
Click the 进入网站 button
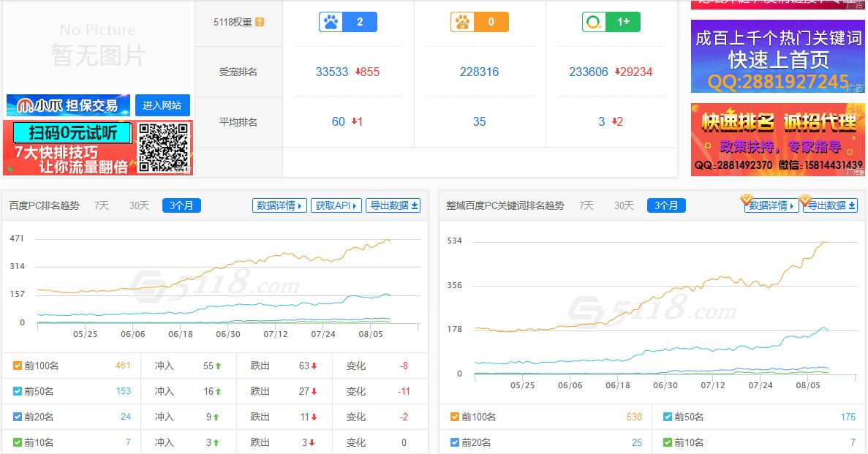[x=162, y=105]
